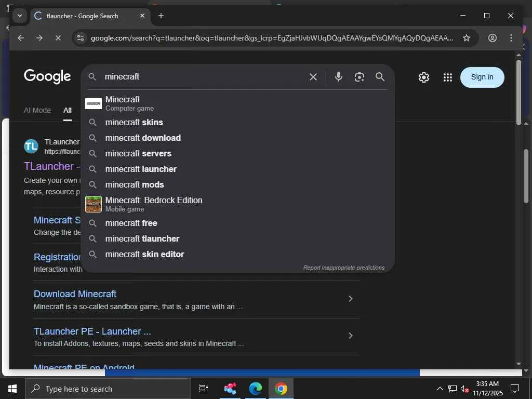
Task: Bookmark this page with the star icon
Action: pyautogui.click(x=467, y=38)
